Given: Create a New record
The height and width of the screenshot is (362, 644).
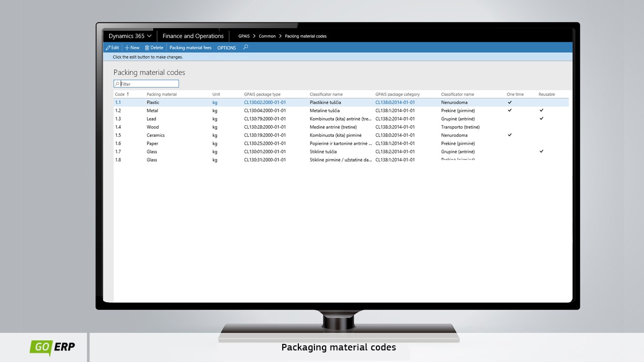Looking at the screenshot, I should pyautogui.click(x=132, y=48).
